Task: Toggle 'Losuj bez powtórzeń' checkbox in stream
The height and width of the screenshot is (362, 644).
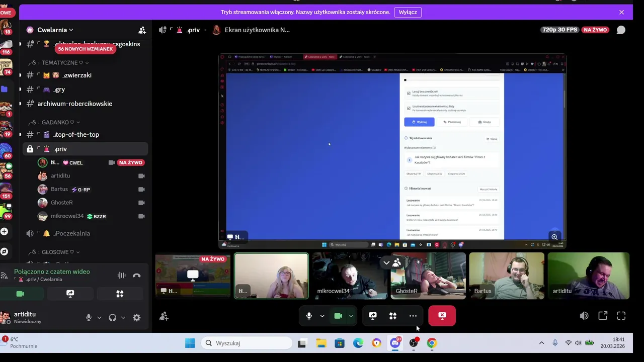Action: tap(409, 93)
